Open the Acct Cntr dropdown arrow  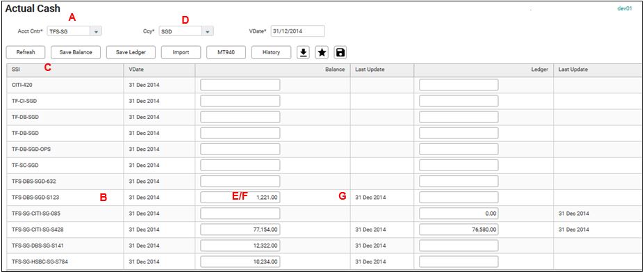tap(96, 31)
